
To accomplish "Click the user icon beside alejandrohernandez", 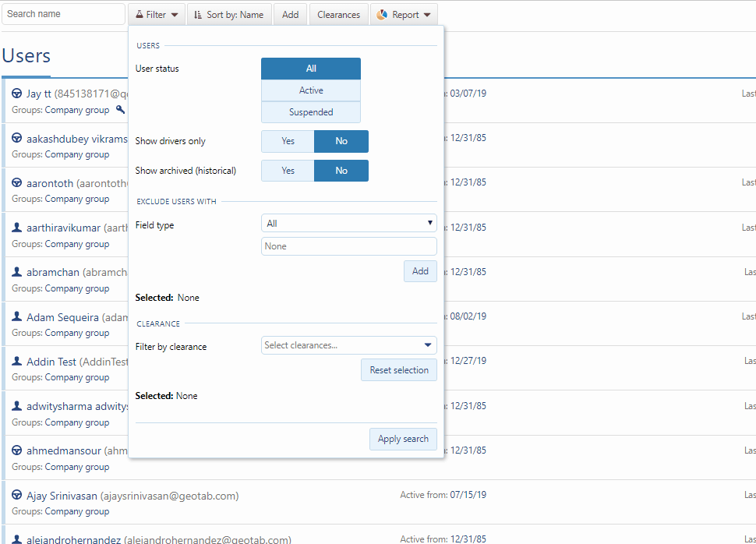I will click(x=17, y=539).
